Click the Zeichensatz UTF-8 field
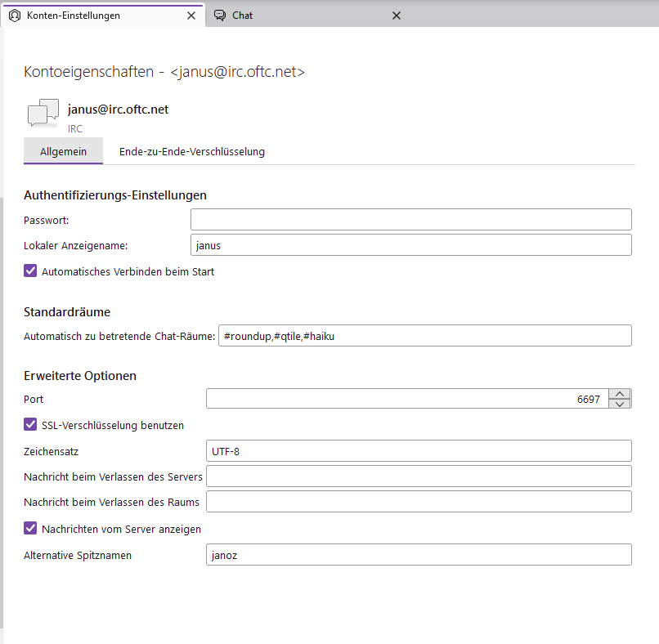 [x=419, y=450]
